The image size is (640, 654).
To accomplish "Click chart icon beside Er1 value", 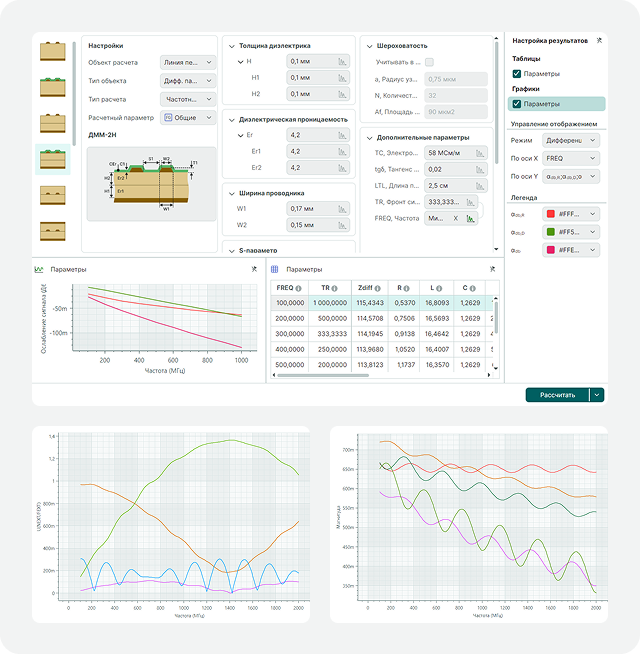I will [x=342, y=152].
